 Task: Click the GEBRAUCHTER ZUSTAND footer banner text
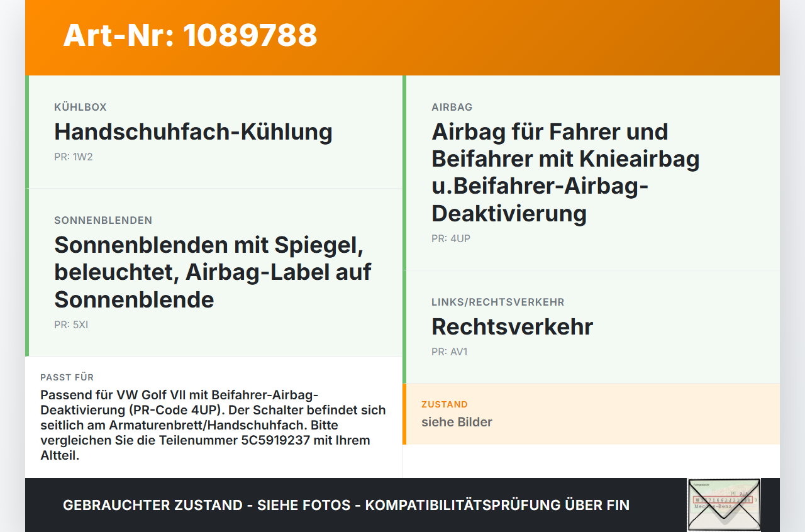[x=346, y=505]
